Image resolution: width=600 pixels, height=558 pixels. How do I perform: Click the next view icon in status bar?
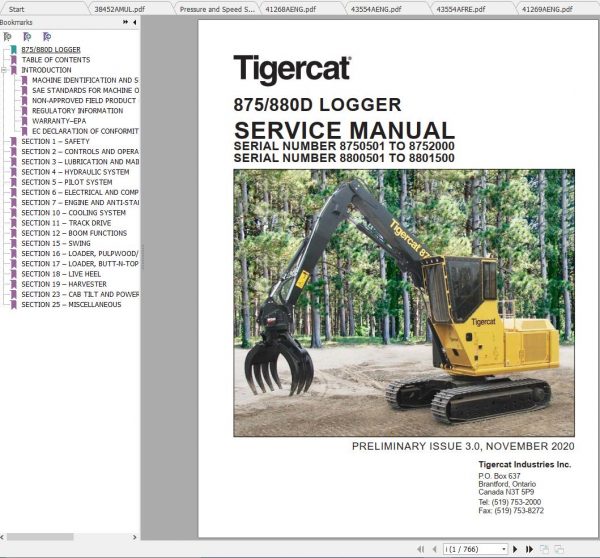(559, 549)
